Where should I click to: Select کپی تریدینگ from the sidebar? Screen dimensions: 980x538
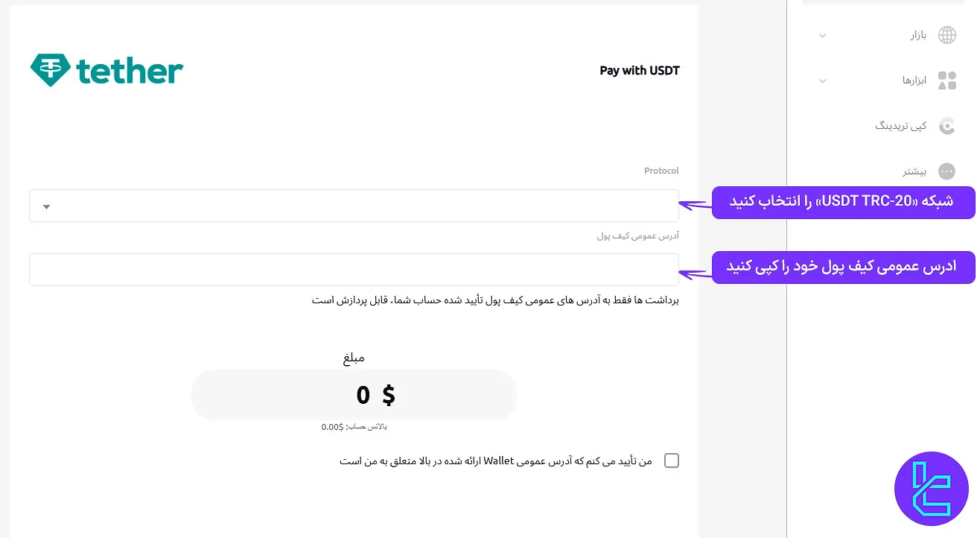coord(900,126)
